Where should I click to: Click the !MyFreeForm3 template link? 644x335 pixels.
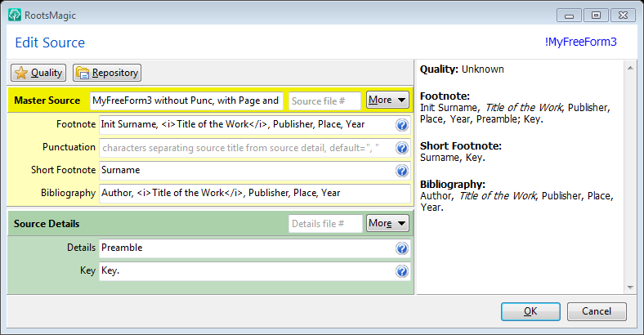click(580, 42)
